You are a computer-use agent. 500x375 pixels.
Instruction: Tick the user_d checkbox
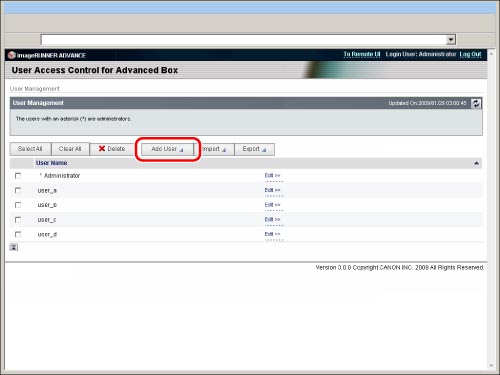(18, 234)
